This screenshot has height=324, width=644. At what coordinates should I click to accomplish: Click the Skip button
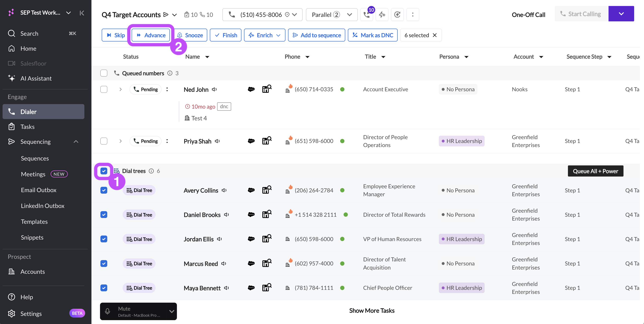[x=116, y=35]
